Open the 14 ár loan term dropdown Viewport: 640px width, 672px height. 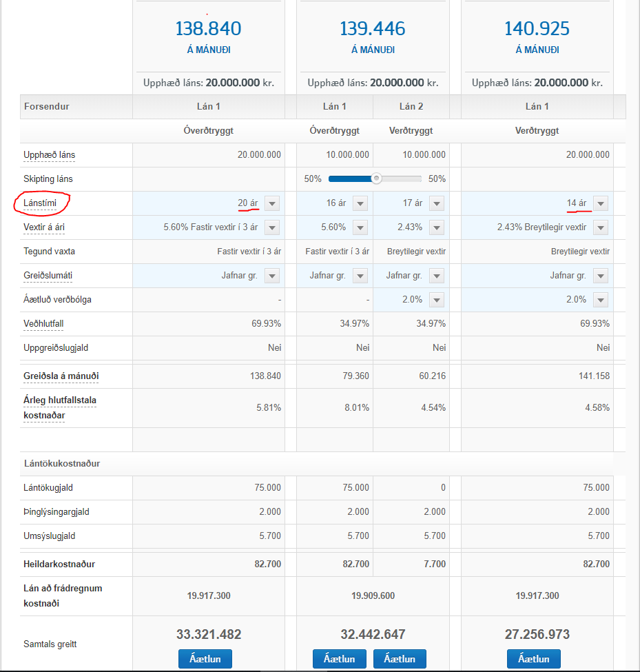click(x=601, y=203)
